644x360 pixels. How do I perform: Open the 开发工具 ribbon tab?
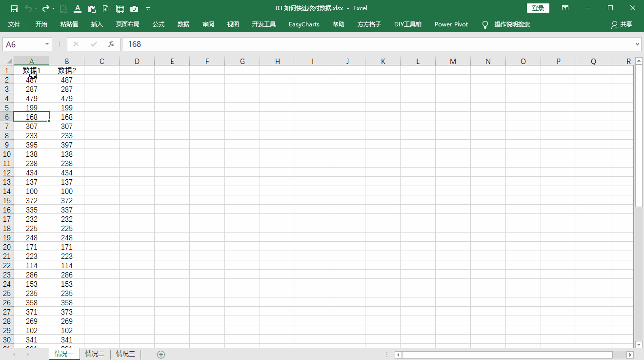[x=264, y=24]
